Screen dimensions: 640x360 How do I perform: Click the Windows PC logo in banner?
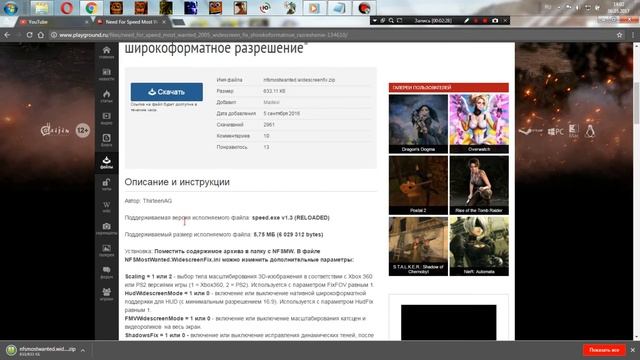click(x=556, y=131)
